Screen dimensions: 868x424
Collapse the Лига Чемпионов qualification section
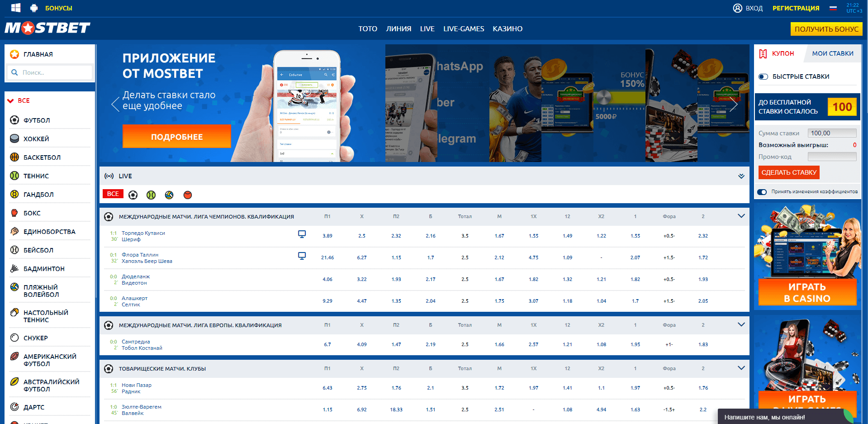pos(741,216)
